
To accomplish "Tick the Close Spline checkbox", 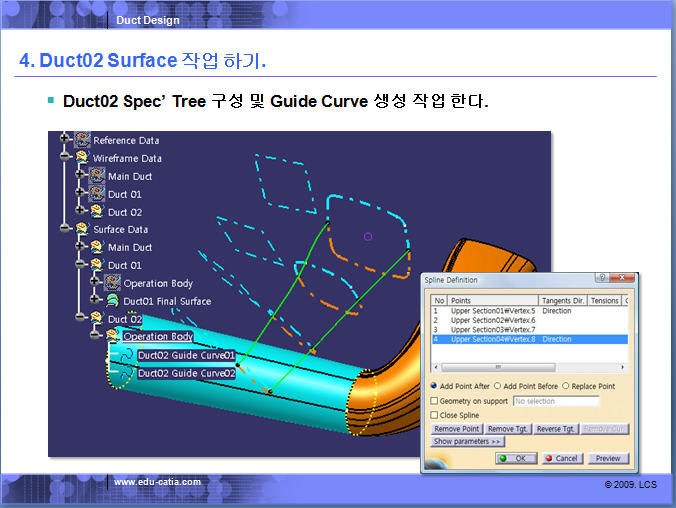I will coord(433,415).
